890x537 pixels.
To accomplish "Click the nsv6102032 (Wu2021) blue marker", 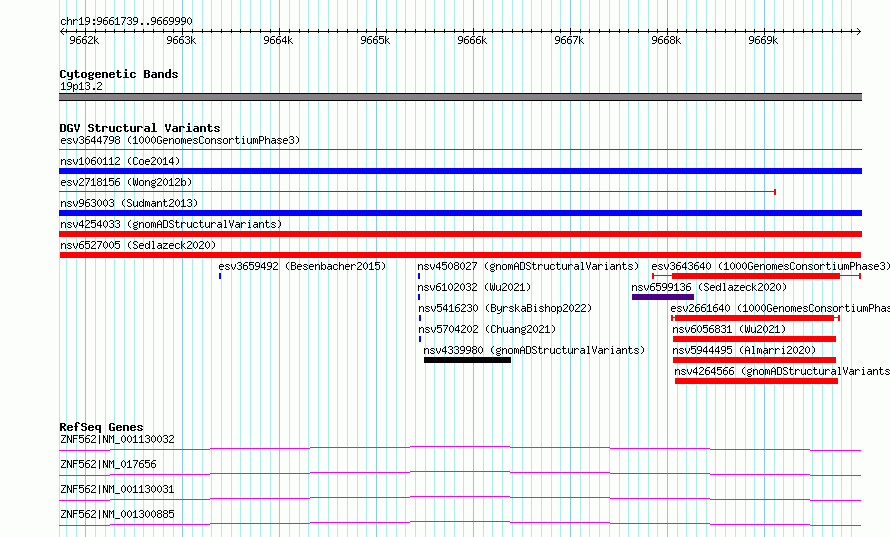I will click(x=419, y=297).
